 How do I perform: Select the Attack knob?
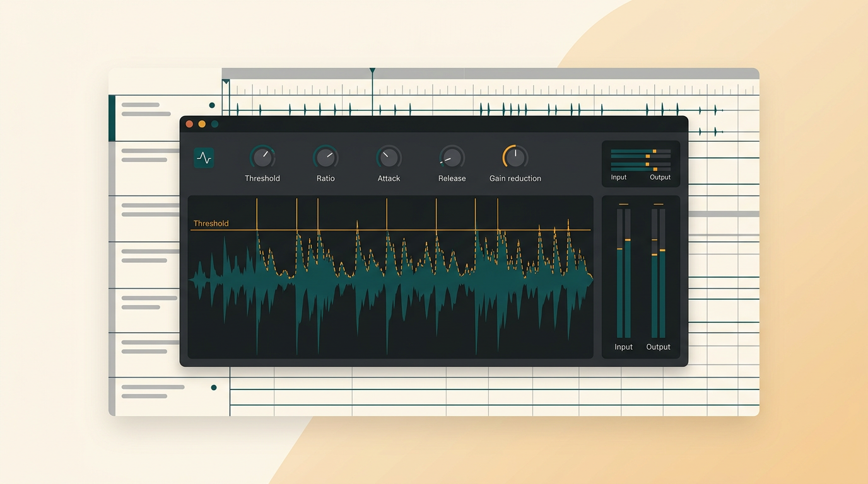(x=389, y=157)
